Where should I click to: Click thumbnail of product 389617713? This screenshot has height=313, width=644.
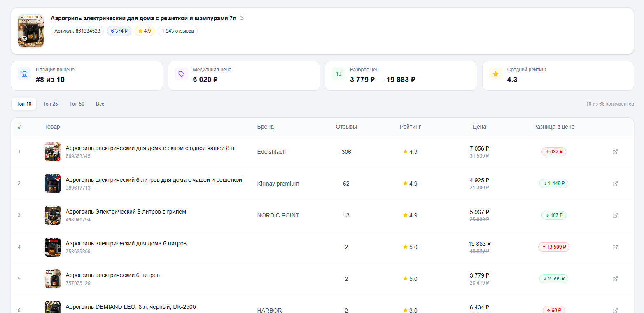click(53, 184)
